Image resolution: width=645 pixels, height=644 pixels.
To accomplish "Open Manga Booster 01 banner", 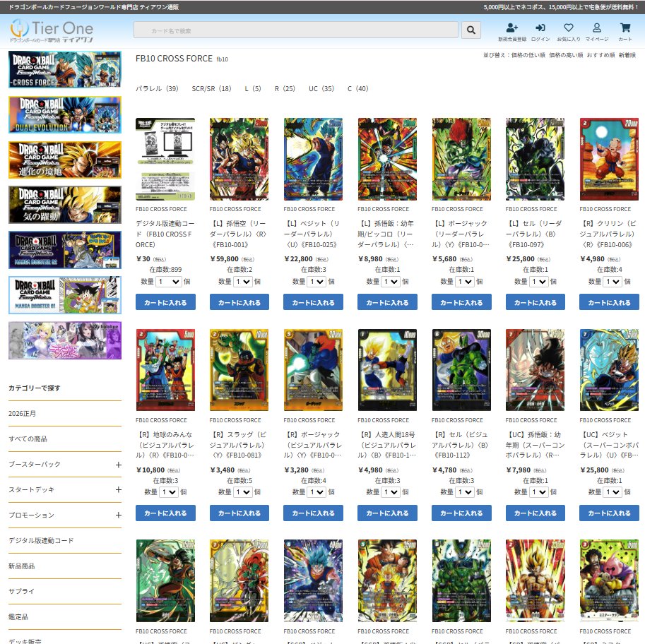I will click(x=65, y=295).
